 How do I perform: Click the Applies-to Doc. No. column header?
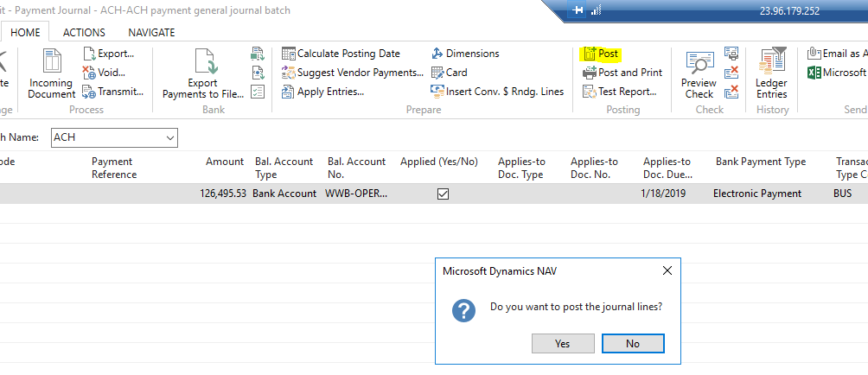click(x=594, y=168)
